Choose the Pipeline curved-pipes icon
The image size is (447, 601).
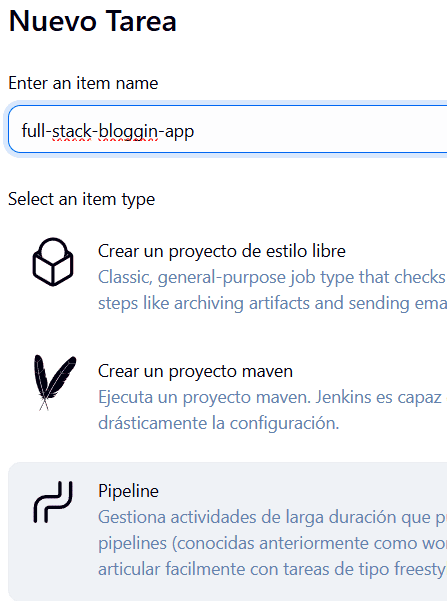coord(53,502)
